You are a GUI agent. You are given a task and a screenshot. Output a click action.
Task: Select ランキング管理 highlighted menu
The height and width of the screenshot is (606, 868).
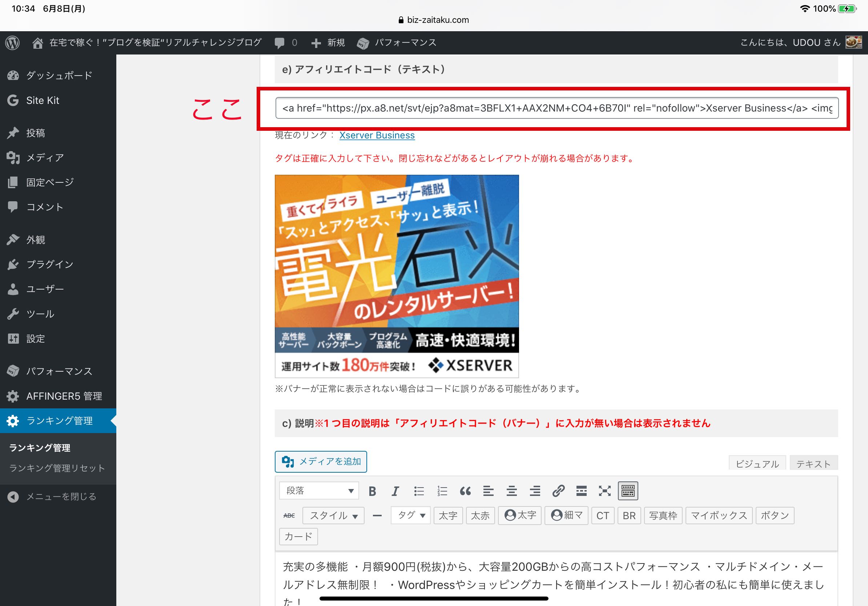(58, 420)
